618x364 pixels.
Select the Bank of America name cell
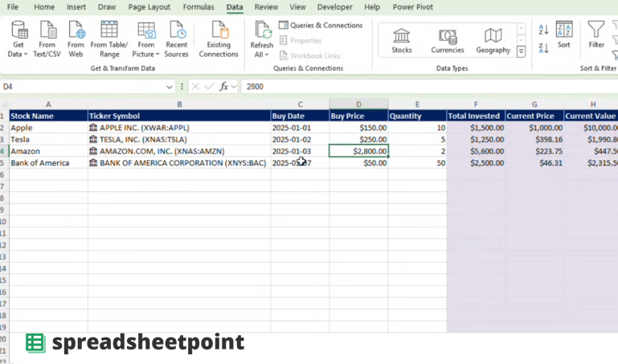pos(48,163)
